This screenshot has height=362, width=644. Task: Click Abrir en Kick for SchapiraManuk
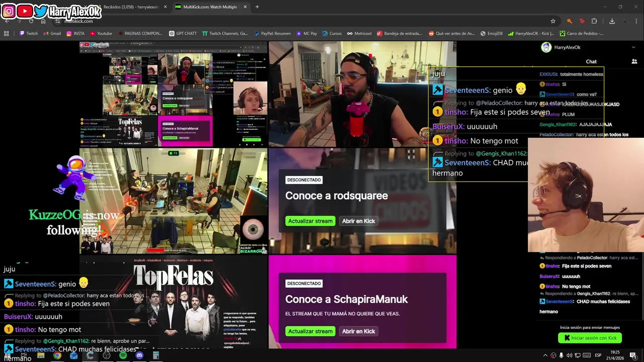click(359, 331)
